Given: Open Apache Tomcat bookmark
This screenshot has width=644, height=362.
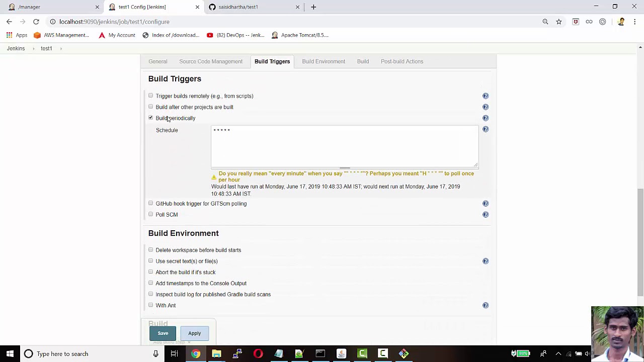Looking at the screenshot, I should (300, 35).
